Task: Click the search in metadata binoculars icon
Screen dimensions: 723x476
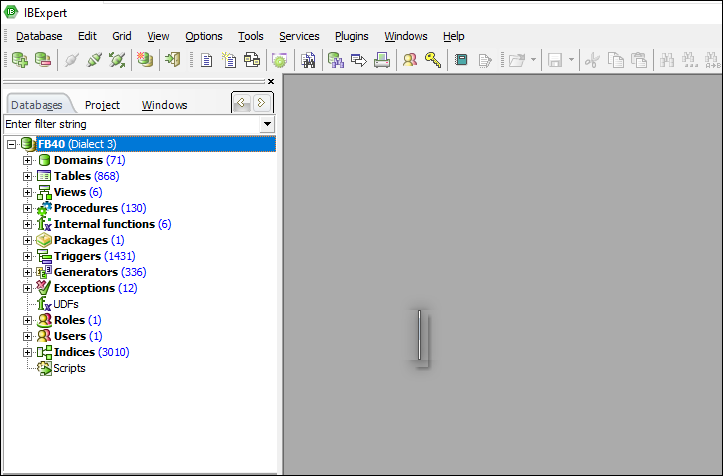Action: (x=308, y=60)
